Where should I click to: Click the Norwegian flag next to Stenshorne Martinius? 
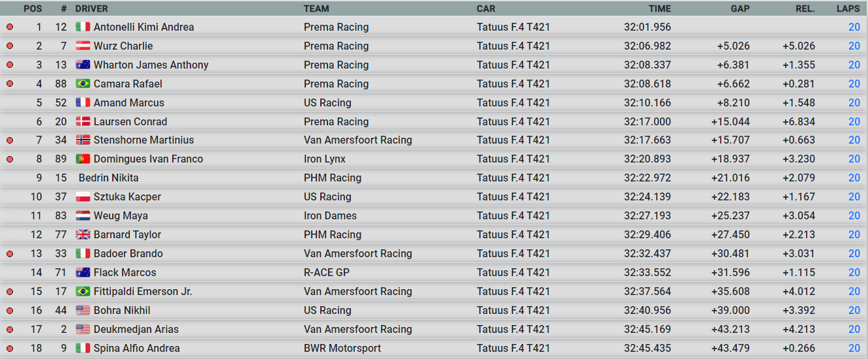click(x=83, y=140)
